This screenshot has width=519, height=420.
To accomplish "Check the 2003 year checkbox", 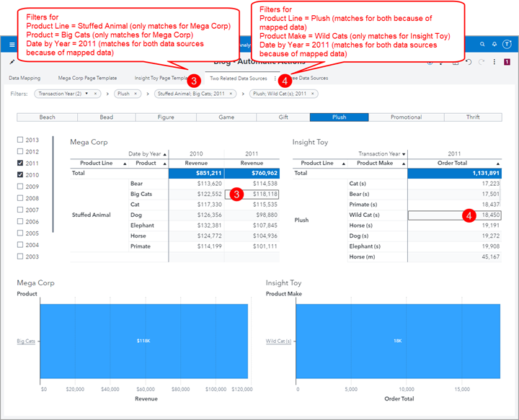I will pyautogui.click(x=20, y=256).
